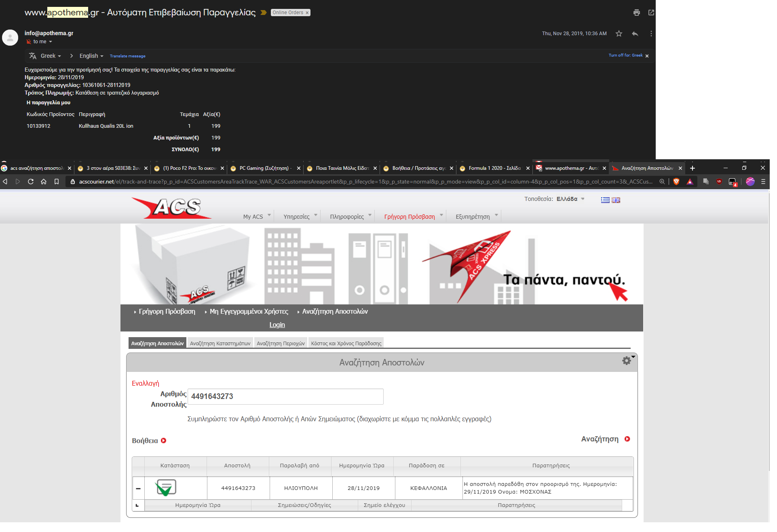Open the Greek source language dropdown

coord(51,56)
